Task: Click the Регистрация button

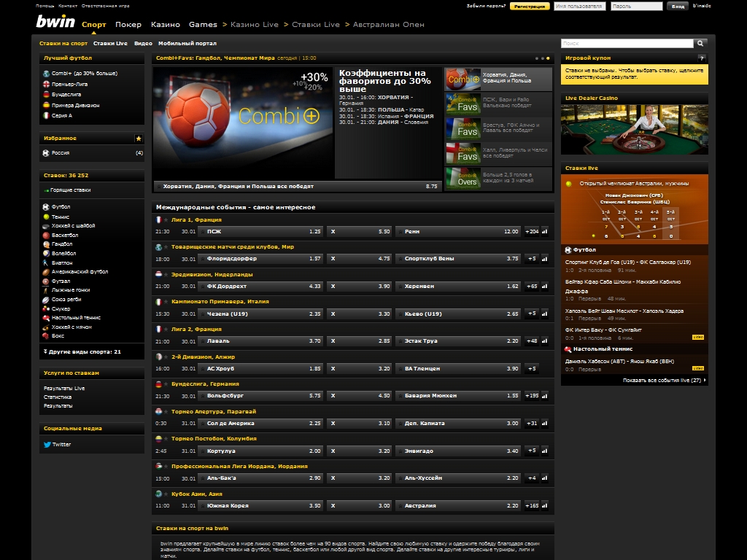Action: 530,6
